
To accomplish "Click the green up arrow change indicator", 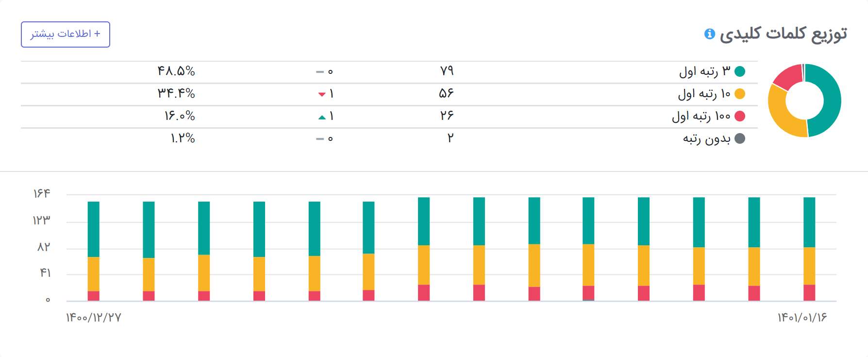I will pyautogui.click(x=322, y=117).
